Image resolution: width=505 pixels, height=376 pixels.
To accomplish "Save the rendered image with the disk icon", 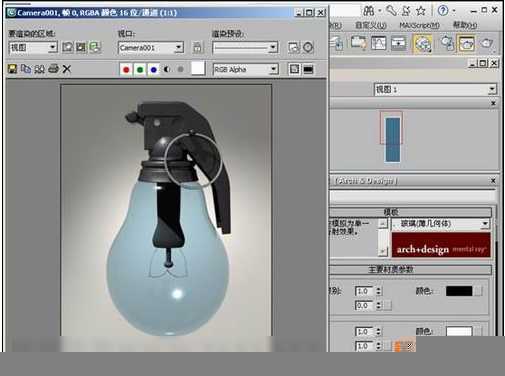I will click(x=12, y=69).
